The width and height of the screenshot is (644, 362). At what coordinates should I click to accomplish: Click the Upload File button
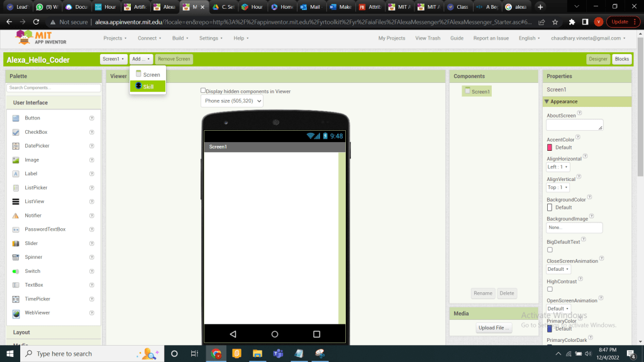[x=494, y=327]
